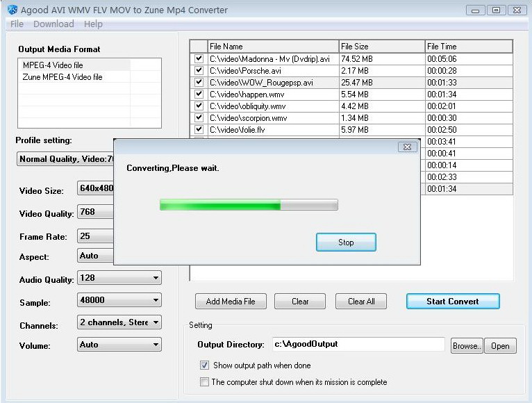Open the Help menu
Image resolution: width=532 pixels, height=403 pixels.
(x=93, y=24)
